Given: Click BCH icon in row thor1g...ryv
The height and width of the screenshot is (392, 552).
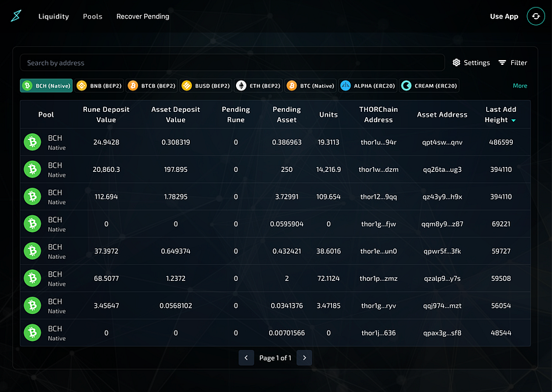Looking at the screenshot, I should pos(32,305).
